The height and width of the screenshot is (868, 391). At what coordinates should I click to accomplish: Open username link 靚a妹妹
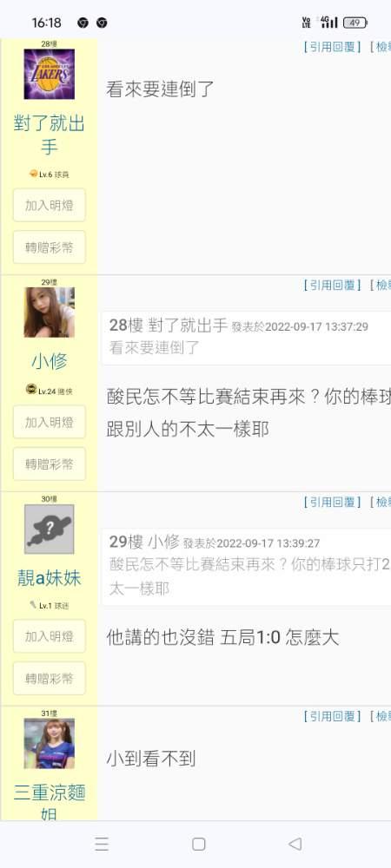[50, 578]
